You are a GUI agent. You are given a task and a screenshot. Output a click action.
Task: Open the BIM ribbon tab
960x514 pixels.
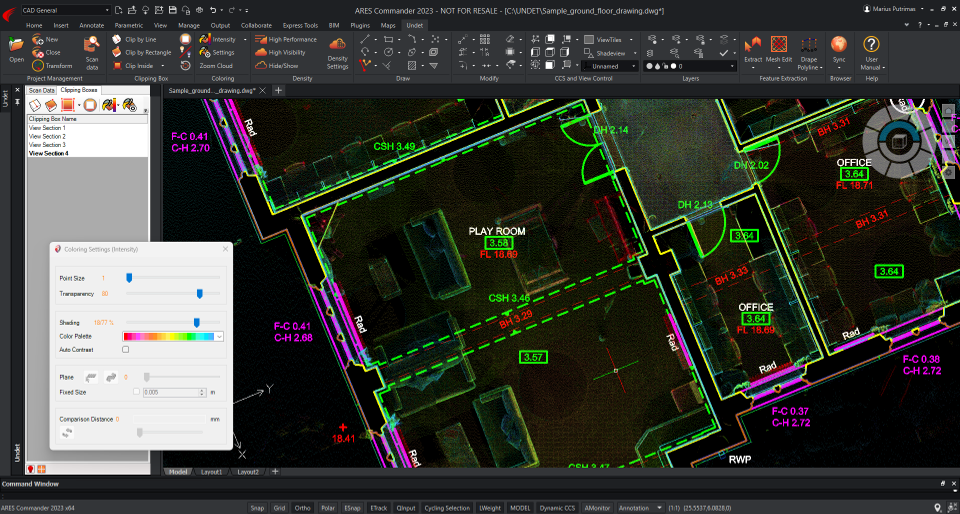[334, 26]
